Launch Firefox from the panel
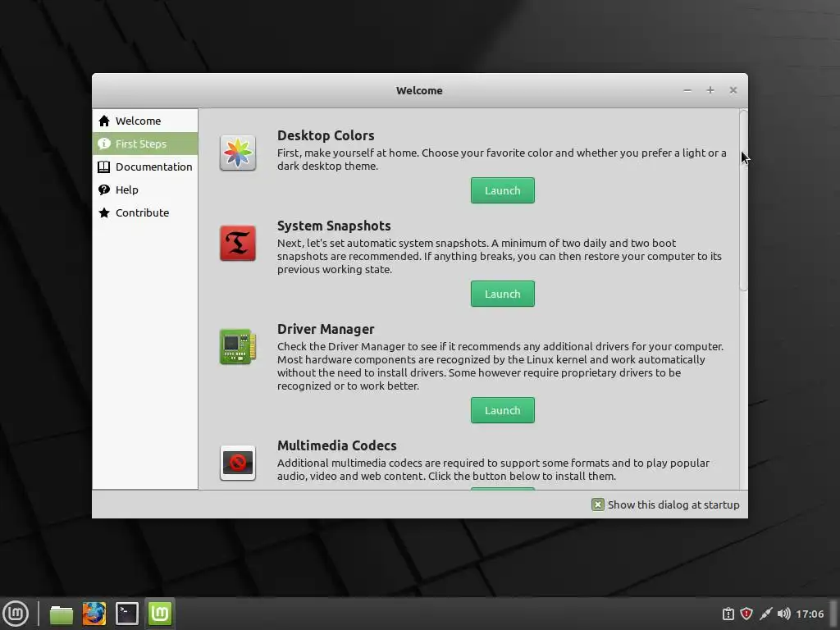This screenshot has width=840, height=630. click(94, 614)
